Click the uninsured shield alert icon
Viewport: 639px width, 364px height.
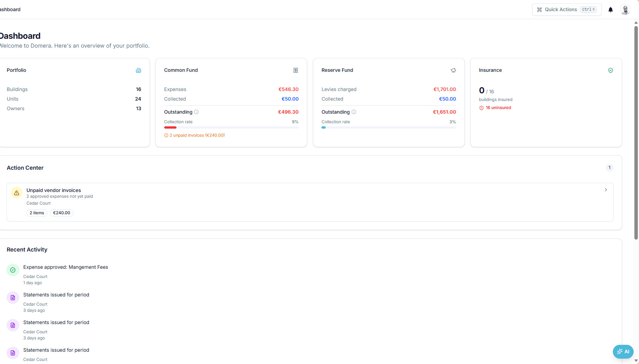[481, 108]
